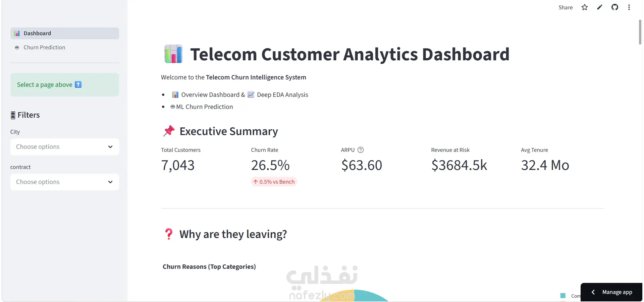Click the Churn Prediction sidebar icon
644x302 pixels.
pos(17,48)
